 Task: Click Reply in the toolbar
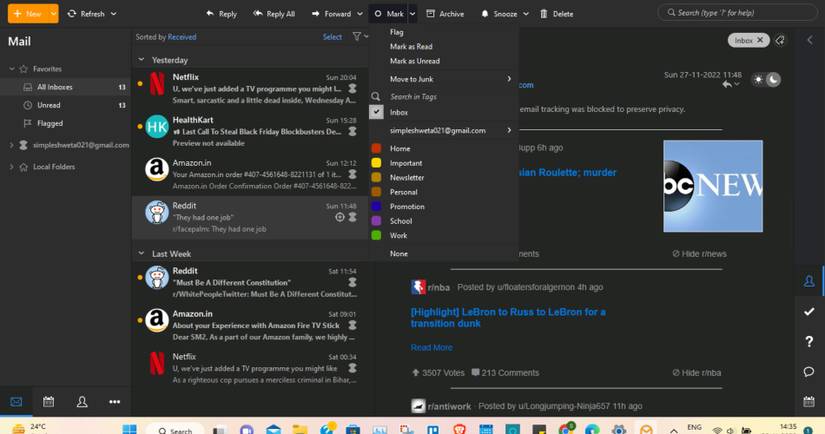[x=221, y=14]
